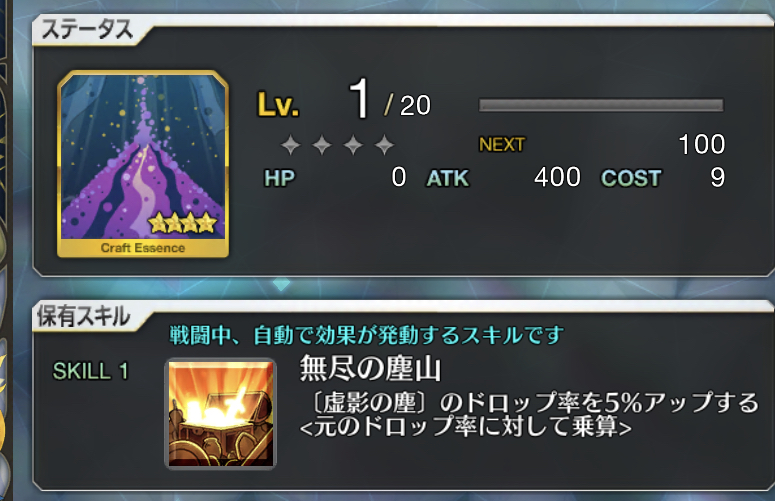Image resolution: width=775 pixels, height=501 pixels.
Task: Click the NEXT experience label
Action: [501, 145]
